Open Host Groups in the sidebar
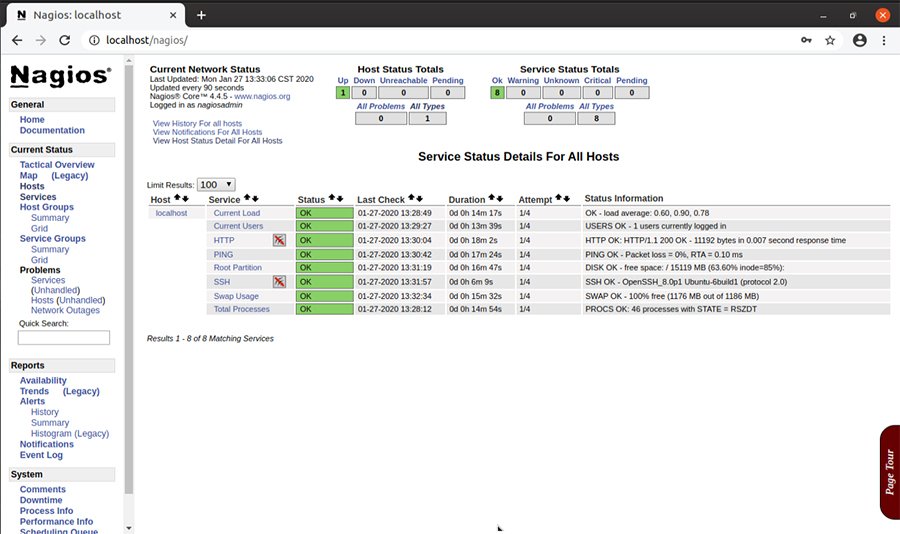The image size is (900, 534). click(46, 207)
